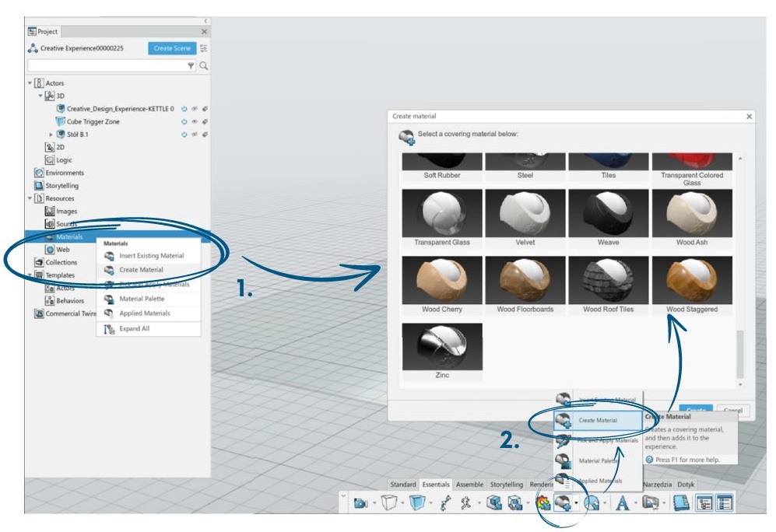Toggle visibility eye for Creative_Design_Experience-KETTLE 0
Viewport: 776px width, 532px height.
195,109
